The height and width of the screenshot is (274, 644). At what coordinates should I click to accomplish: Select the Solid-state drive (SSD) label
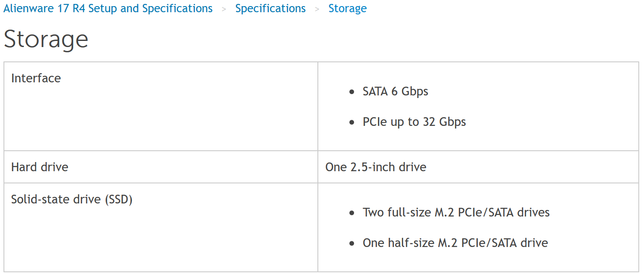coord(72,200)
